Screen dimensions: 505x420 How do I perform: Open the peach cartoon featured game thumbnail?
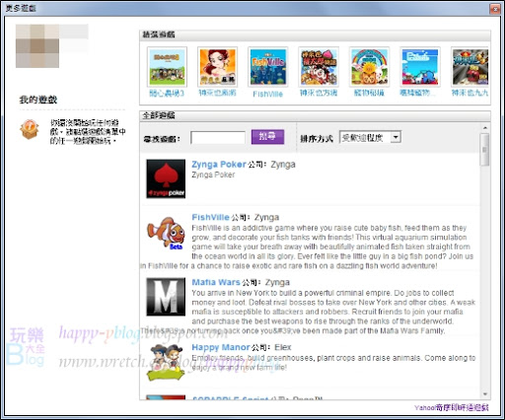coord(319,67)
